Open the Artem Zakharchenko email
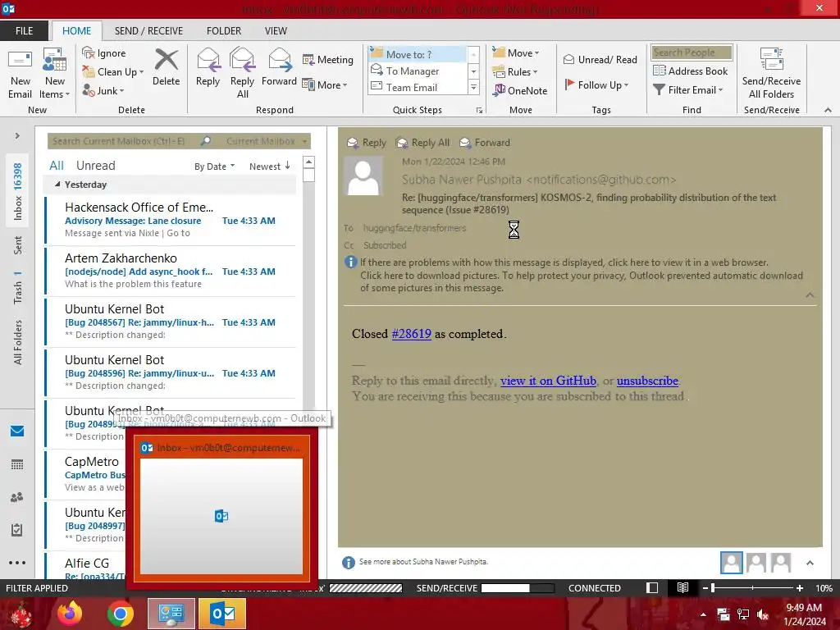This screenshot has height=630, width=840. [171, 271]
